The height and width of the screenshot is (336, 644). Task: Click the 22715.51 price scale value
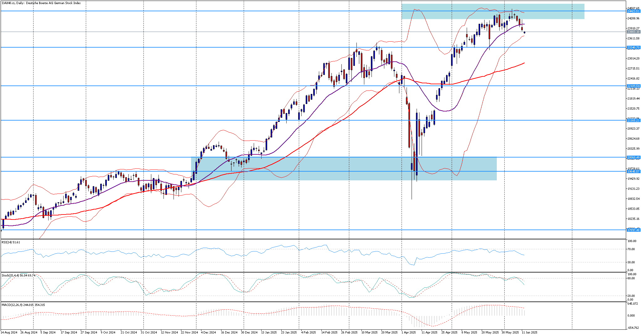tap(633, 69)
